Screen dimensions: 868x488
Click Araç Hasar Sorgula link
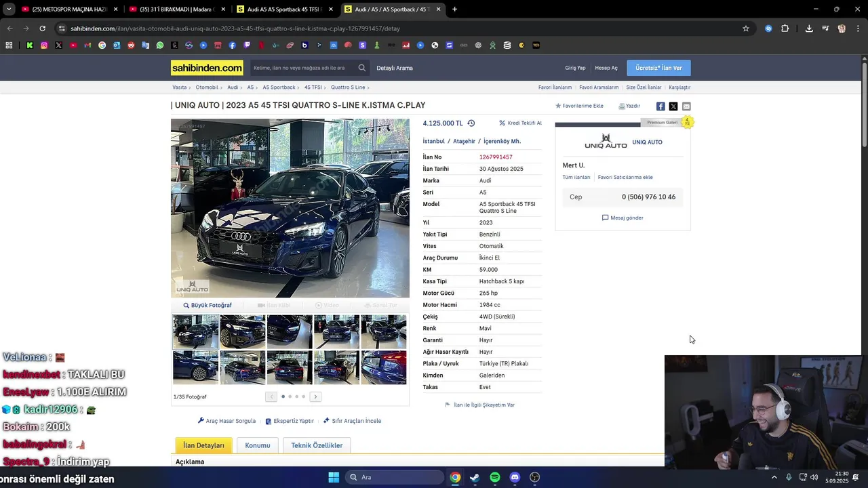pos(226,421)
